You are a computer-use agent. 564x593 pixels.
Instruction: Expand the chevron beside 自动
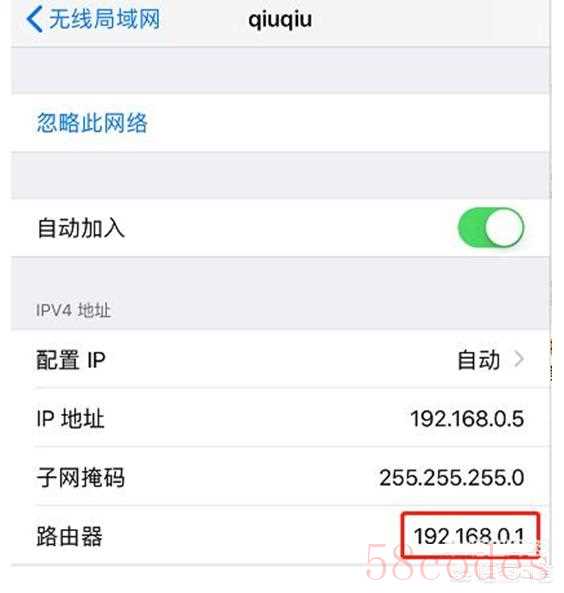pos(519,359)
